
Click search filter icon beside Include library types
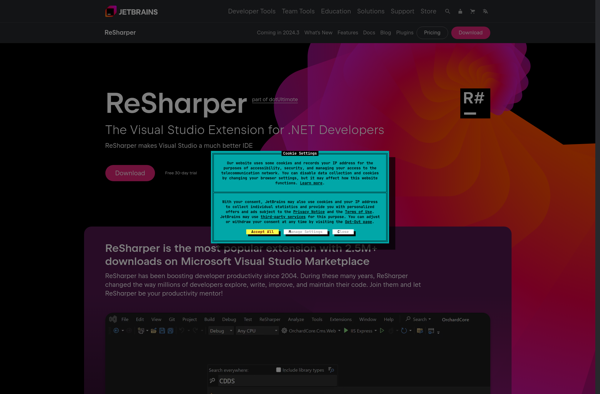tap(331, 370)
